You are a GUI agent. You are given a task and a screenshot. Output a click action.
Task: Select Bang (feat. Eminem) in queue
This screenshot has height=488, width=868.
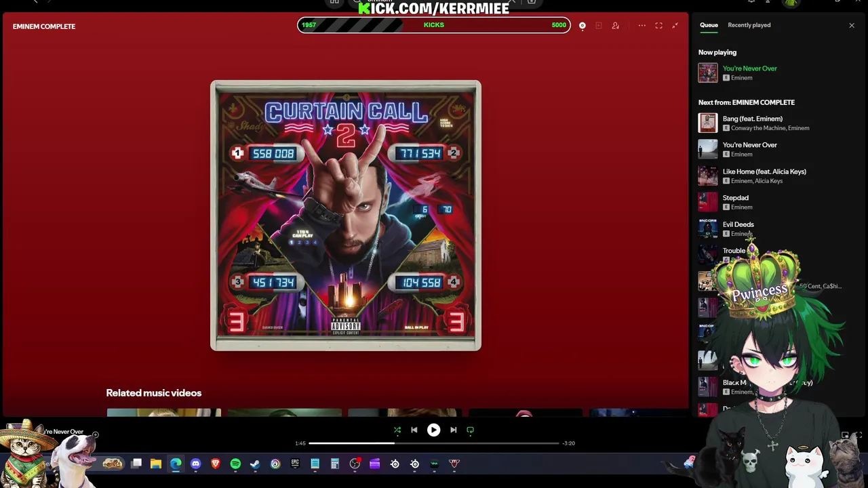click(752, 119)
